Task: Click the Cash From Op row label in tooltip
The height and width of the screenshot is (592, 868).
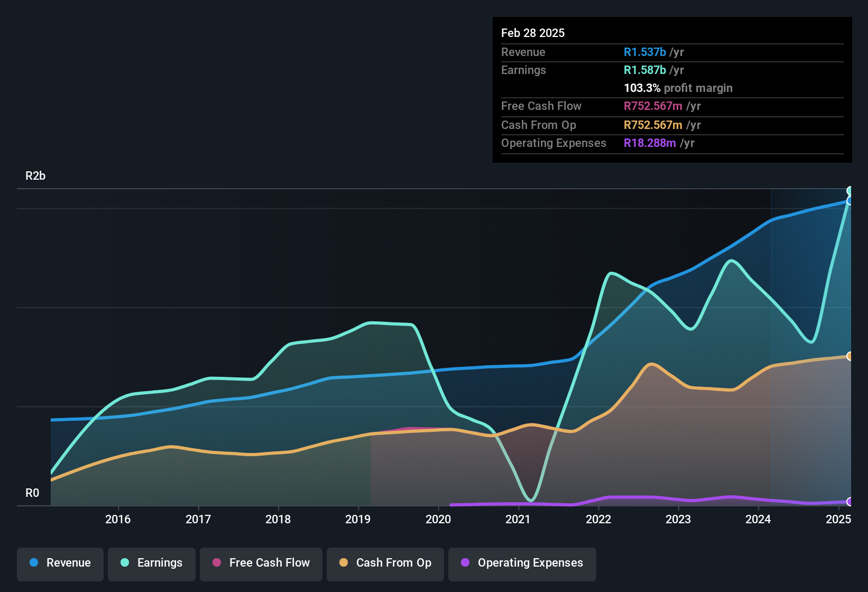Action: (x=539, y=125)
